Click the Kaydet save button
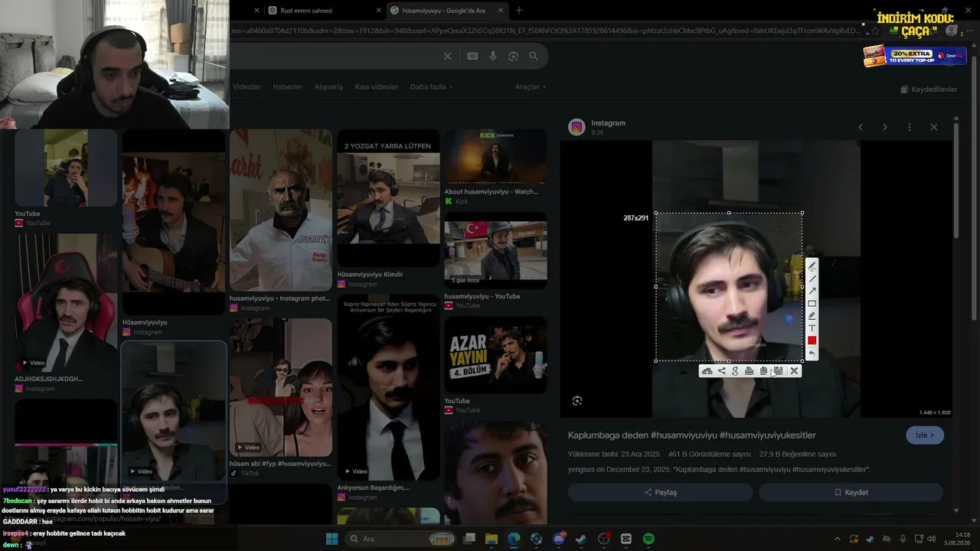 [x=851, y=492]
